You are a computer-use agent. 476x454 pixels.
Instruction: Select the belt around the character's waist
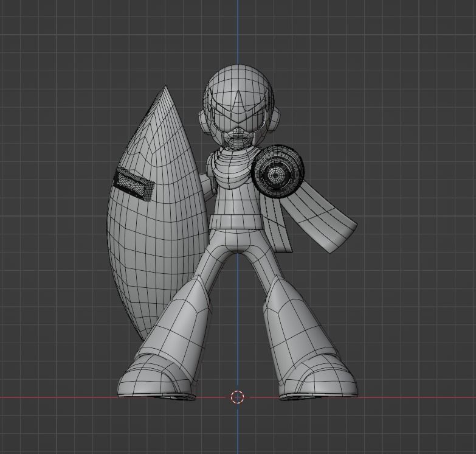(236, 222)
